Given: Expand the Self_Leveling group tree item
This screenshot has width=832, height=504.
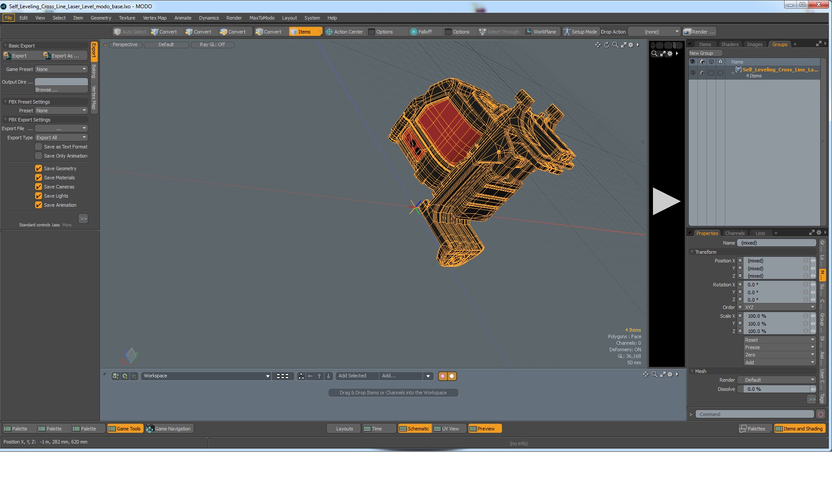Looking at the screenshot, I should (x=733, y=73).
